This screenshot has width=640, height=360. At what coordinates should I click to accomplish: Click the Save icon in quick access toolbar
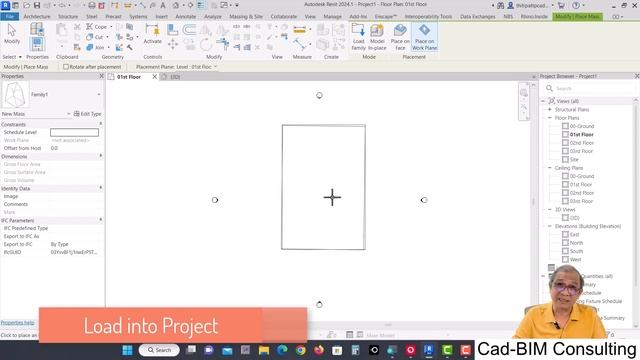click(37, 5)
